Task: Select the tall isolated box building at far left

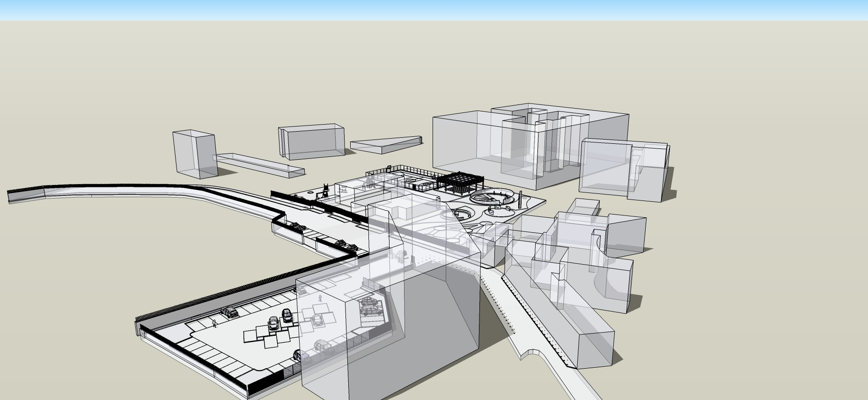Action: point(193,154)
